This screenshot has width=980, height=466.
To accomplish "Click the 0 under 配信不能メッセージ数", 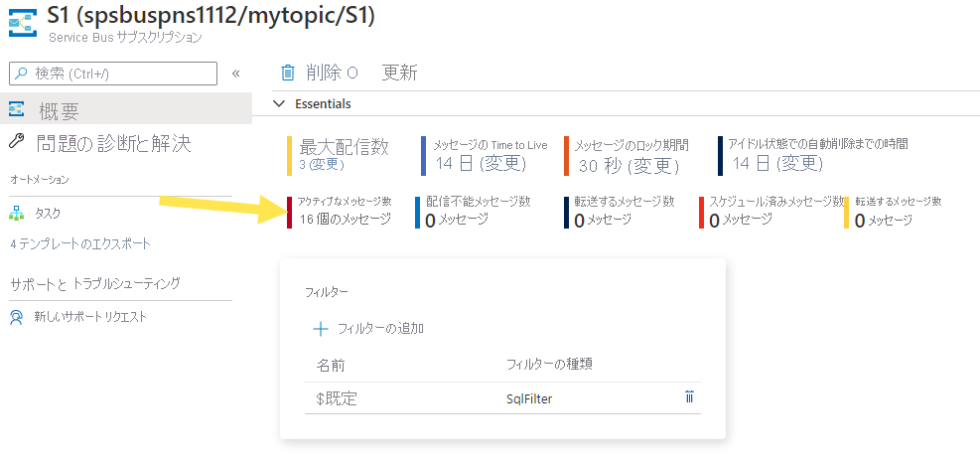I will (x=430, y=221).
